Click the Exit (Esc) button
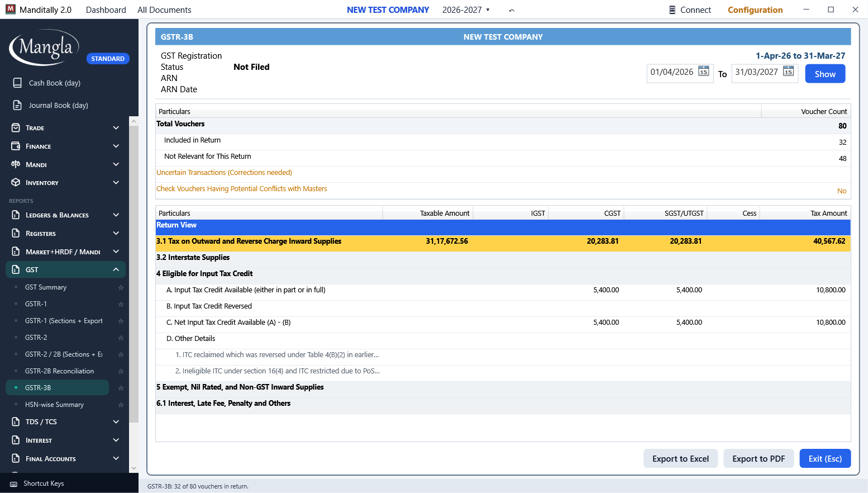Viewport: 868px width, 493px height. coord(825,458)
